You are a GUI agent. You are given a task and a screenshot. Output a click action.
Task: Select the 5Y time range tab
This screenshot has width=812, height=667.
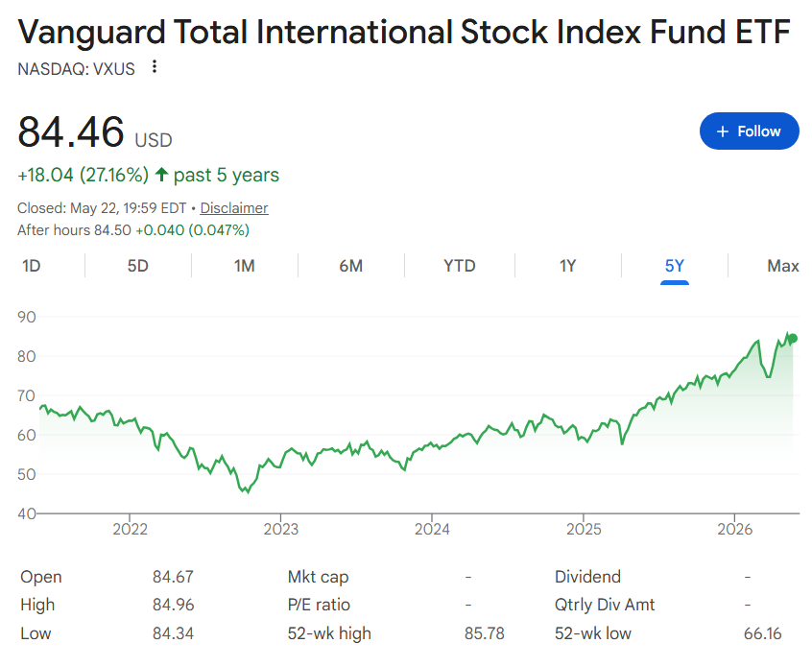coord(674,266)
